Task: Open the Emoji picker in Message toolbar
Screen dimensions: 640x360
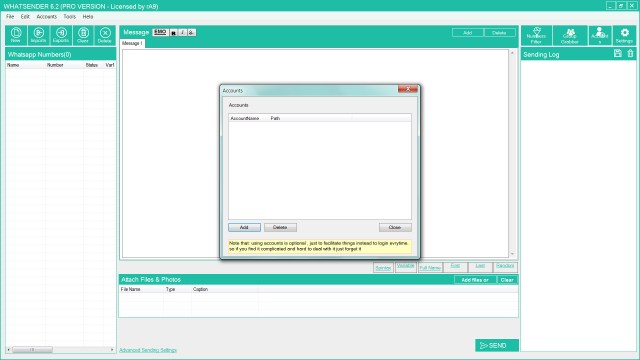Action: pos(160,32)
